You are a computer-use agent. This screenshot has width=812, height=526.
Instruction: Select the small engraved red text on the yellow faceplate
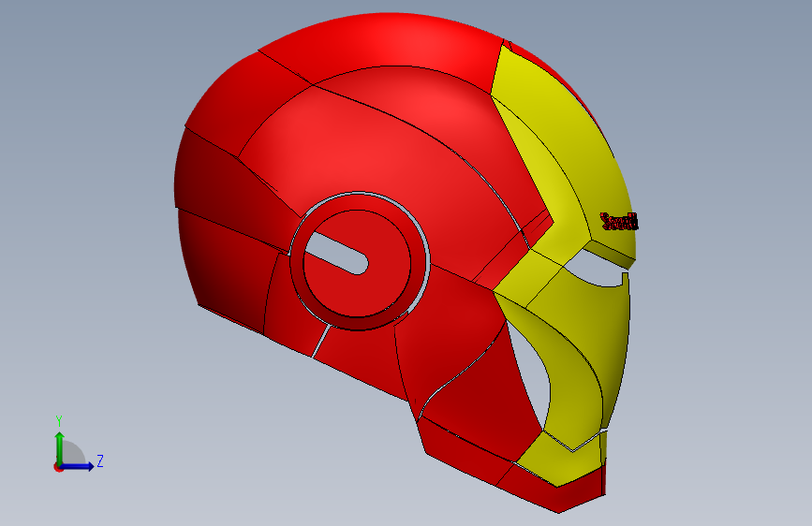pyautogui.click(x=619, y=222)
